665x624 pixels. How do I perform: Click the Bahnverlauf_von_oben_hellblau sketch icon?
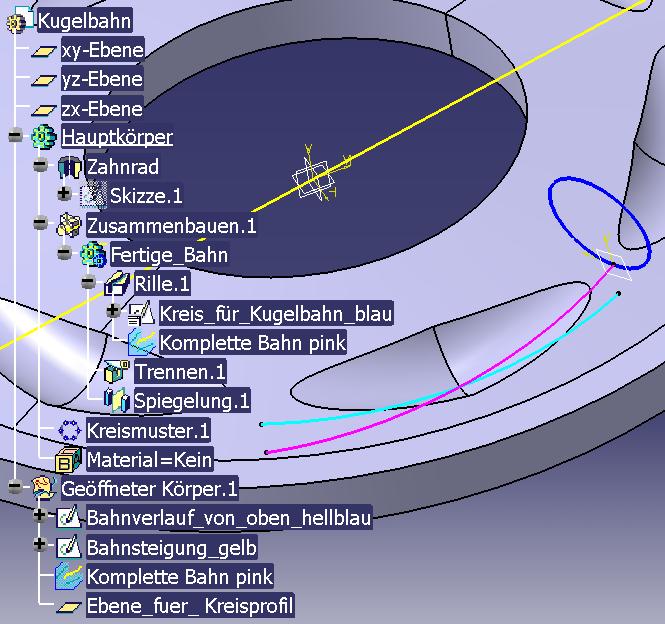(69, 517)
